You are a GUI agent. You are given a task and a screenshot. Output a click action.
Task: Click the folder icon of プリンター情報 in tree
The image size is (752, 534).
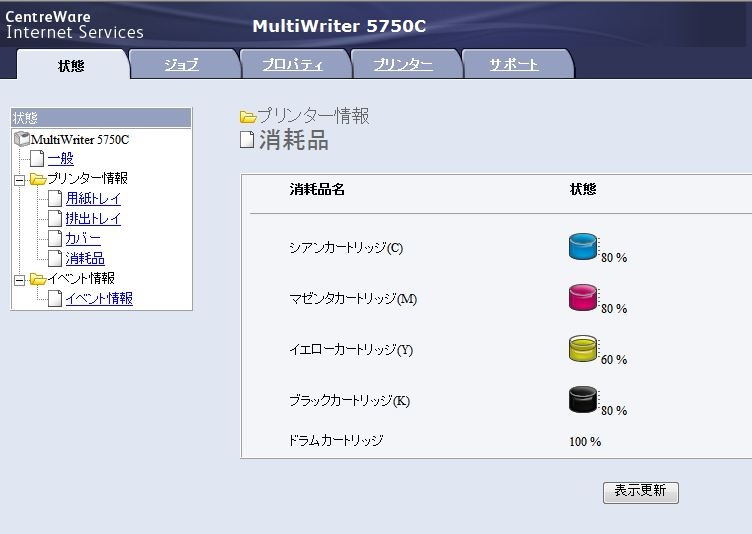coord(37,179)
